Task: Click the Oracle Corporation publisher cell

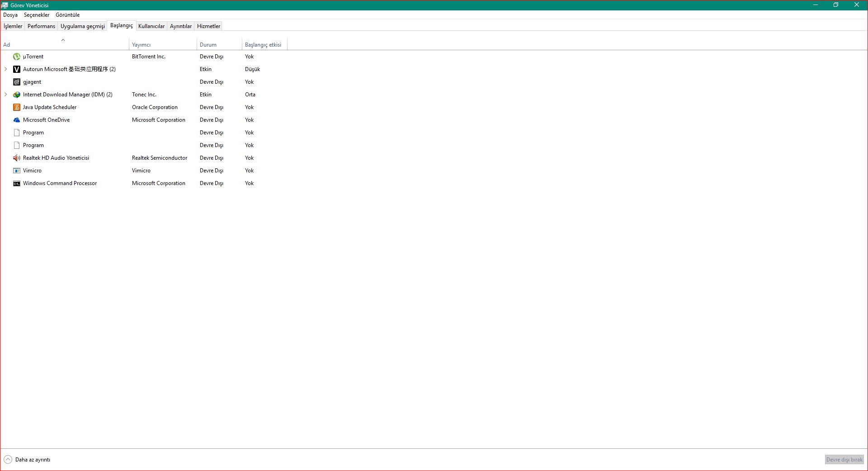Action: (155, 107)
